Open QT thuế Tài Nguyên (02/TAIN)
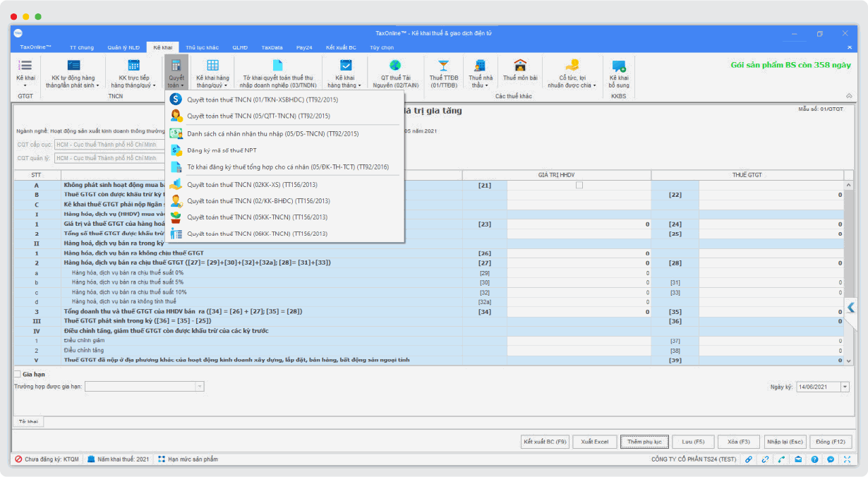Image resolution: width=868 pixels, height=477 pixels. coord(395,72)
